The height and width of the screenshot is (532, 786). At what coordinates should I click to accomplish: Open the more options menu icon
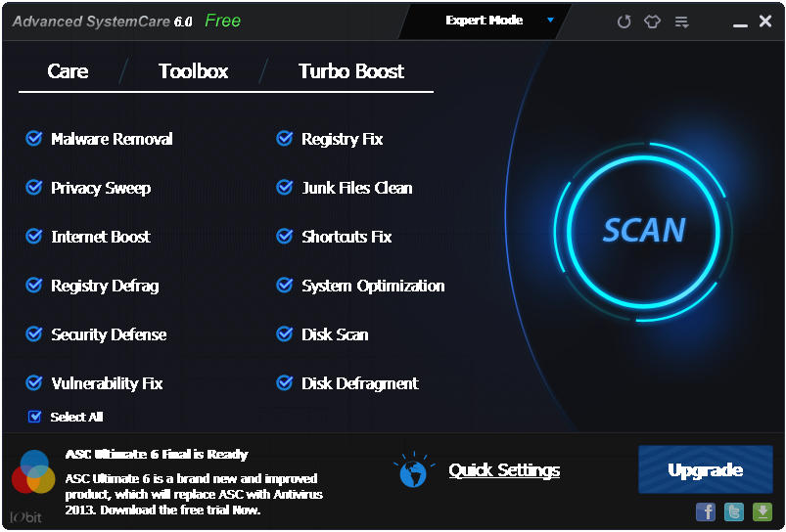click(682, 21)
